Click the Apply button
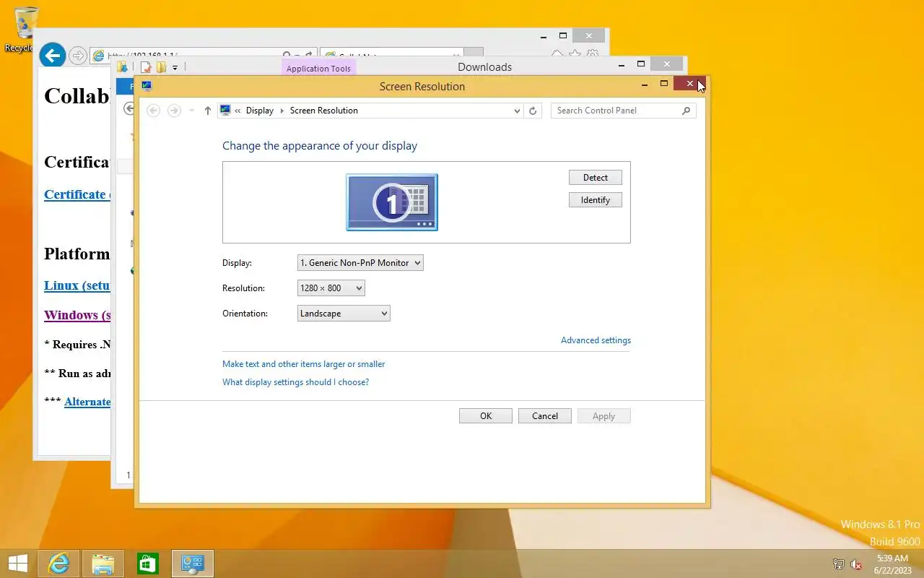 coord(604,416)
